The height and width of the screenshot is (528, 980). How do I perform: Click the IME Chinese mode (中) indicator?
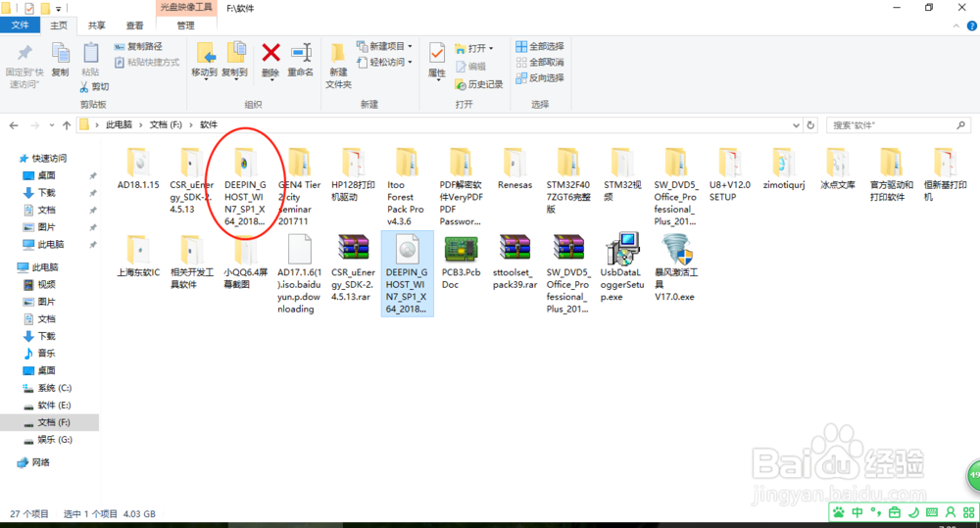(x=857, y=512)
